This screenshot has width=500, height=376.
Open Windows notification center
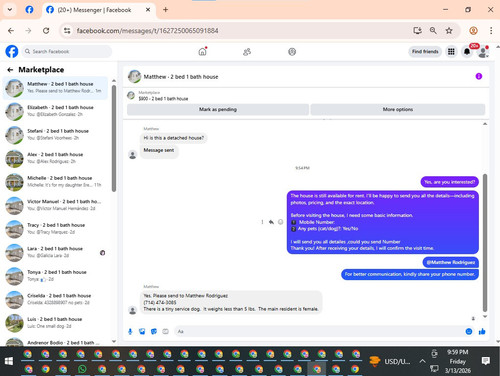point(486,361)
